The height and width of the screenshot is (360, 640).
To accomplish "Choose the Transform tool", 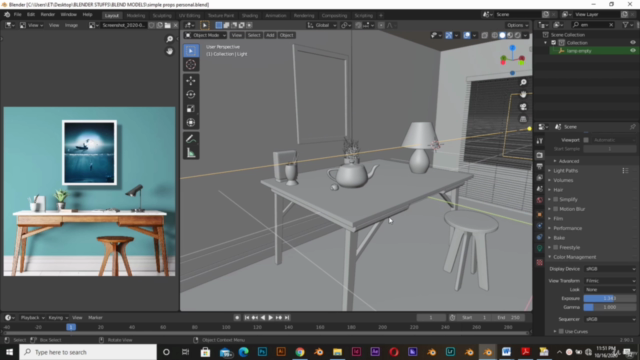I will [x=191, y=122].
